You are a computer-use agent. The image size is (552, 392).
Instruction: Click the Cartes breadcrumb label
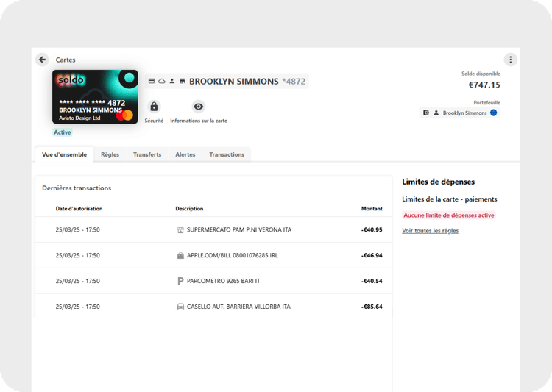pos(66,60)
